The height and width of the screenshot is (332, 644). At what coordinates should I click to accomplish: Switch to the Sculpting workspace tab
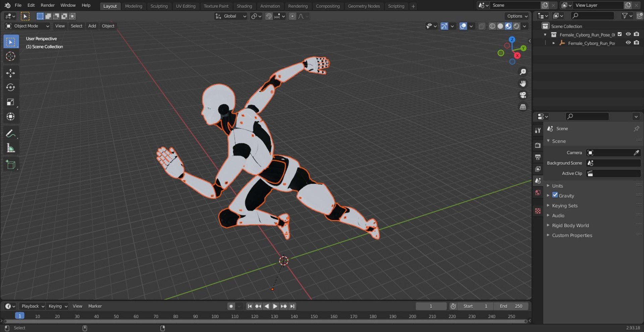pos(159,6)
